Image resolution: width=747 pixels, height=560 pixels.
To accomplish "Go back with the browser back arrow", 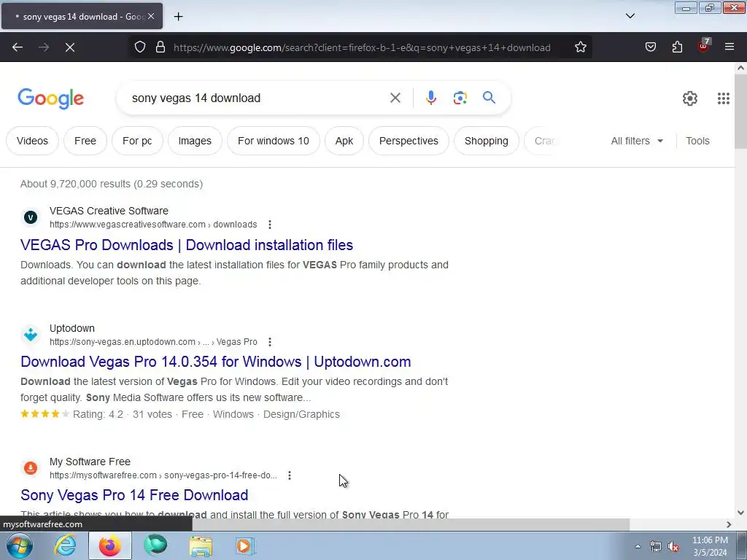I will pos(18,47).
